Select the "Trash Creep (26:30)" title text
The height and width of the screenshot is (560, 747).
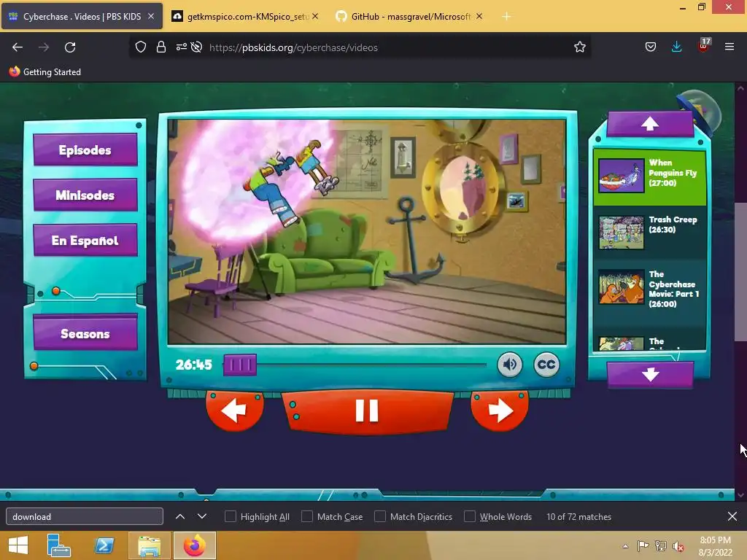click(x=673, y=225)
